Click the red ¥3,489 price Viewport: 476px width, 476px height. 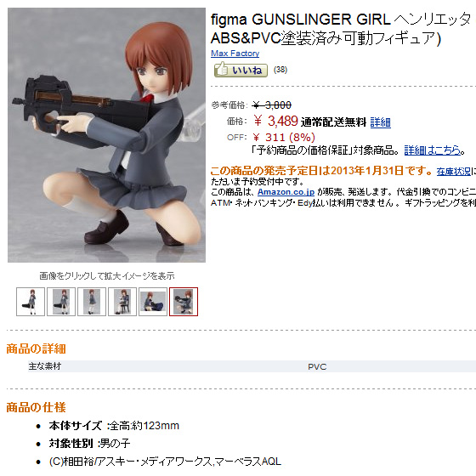[x=275, y=122]
